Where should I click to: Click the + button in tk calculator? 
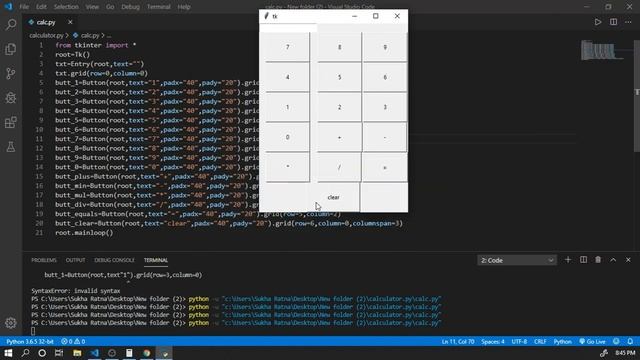(x=339, y=137)
